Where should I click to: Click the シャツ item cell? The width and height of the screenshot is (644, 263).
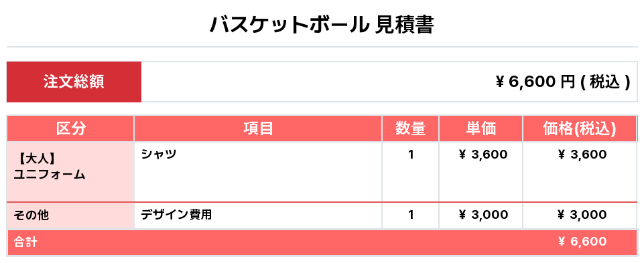pyautogui.click(x=259, y=172)
